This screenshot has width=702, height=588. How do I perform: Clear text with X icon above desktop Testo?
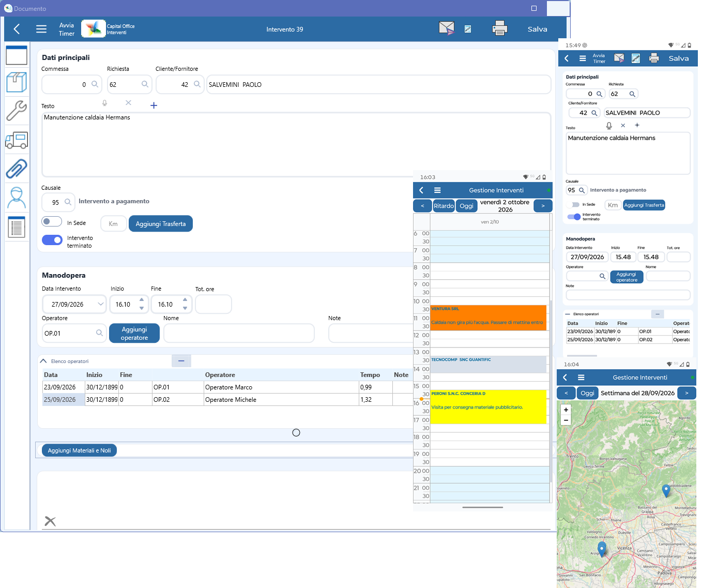[128, 103]
